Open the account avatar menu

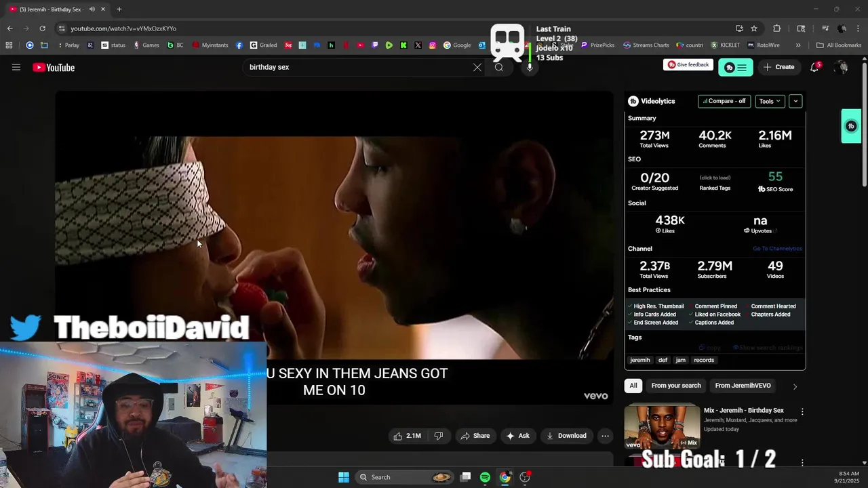[841, 67]
